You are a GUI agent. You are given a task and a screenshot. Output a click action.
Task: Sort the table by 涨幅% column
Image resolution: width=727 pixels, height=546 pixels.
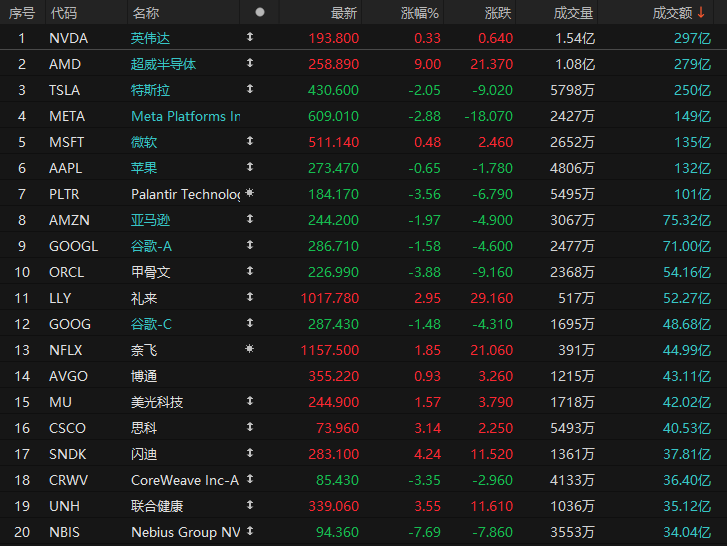click(420, 13)
